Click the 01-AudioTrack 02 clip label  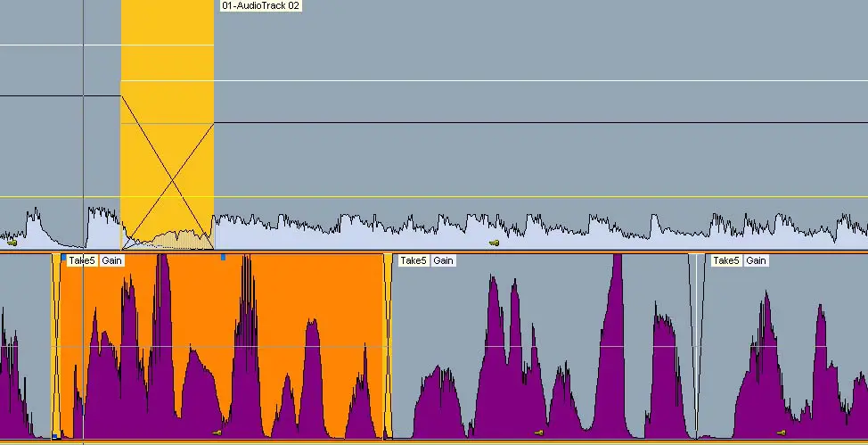[259, 5]
